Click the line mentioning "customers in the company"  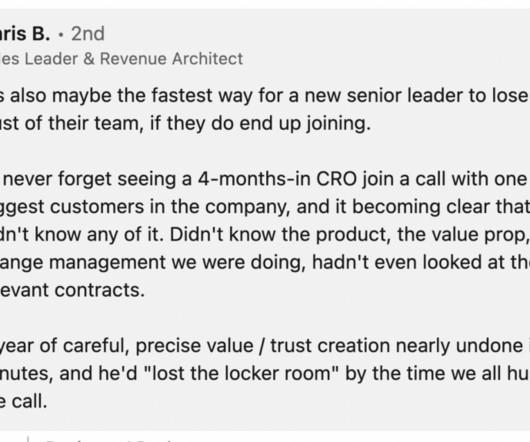265,206
